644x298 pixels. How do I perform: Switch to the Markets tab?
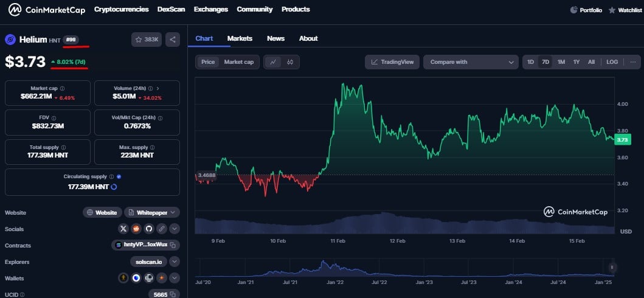coord(240,38)
